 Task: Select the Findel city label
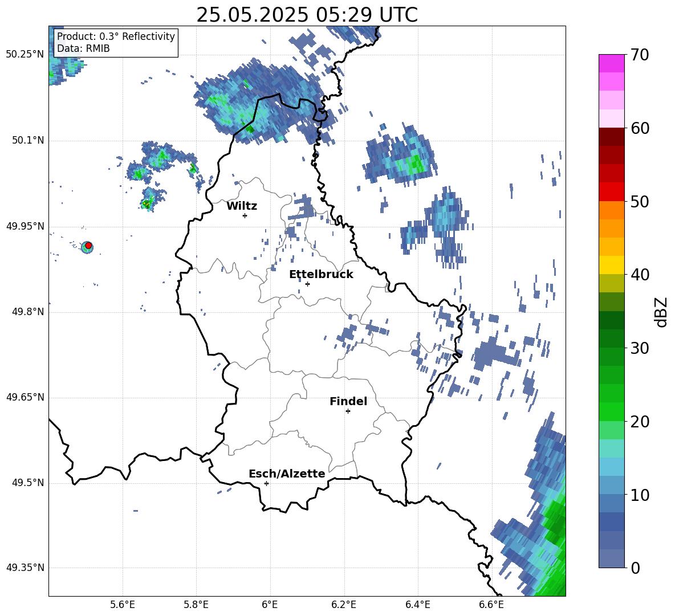tap(348, 401)
